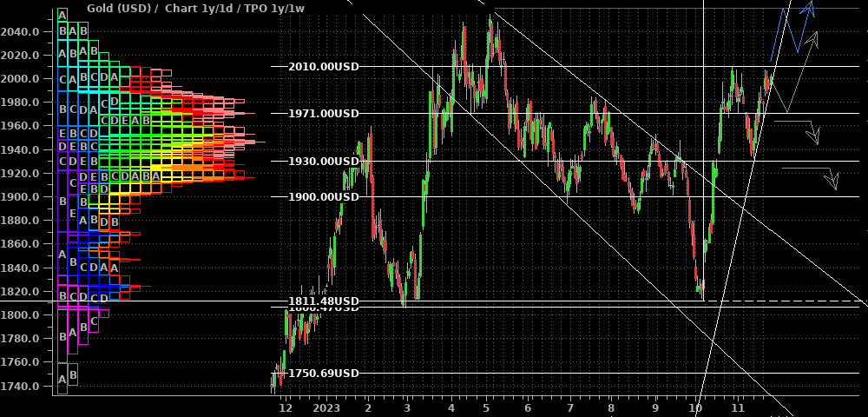
Task: Select the 1940.0 price axis tick
Action: click(x=21, y=149)
